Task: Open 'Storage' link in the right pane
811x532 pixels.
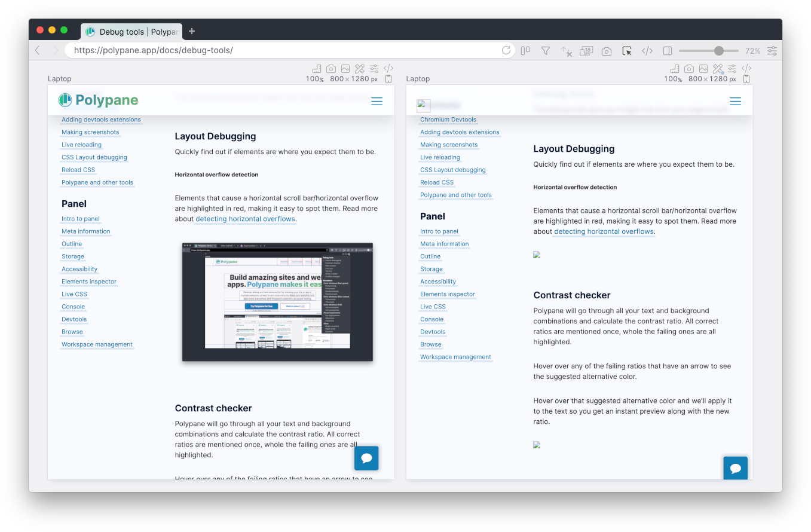Action: click(x=431, y=269)
